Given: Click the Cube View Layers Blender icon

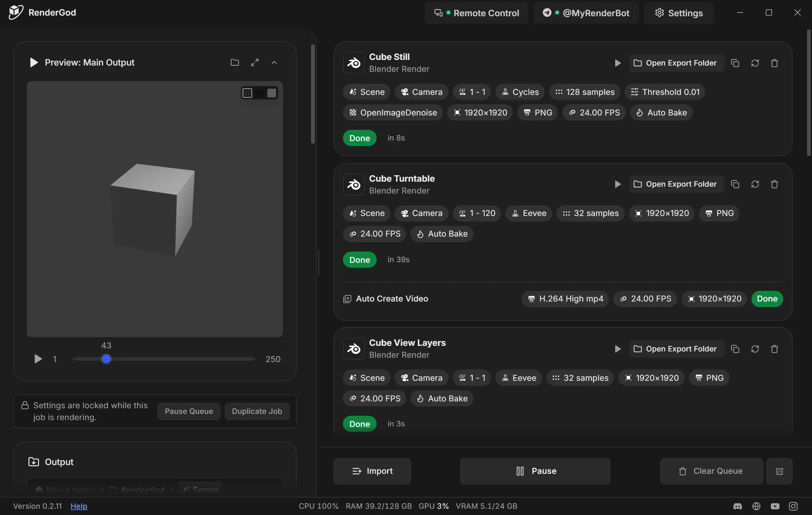Looking at the screenshot, I should click(354, 349).
